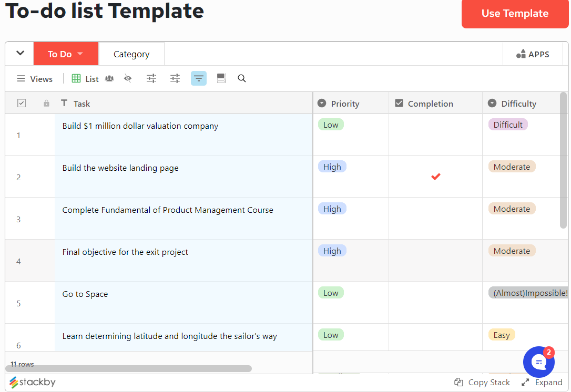571x392 pixels.
Task: Click the Use Template button
Action: [x=515, y=14]
